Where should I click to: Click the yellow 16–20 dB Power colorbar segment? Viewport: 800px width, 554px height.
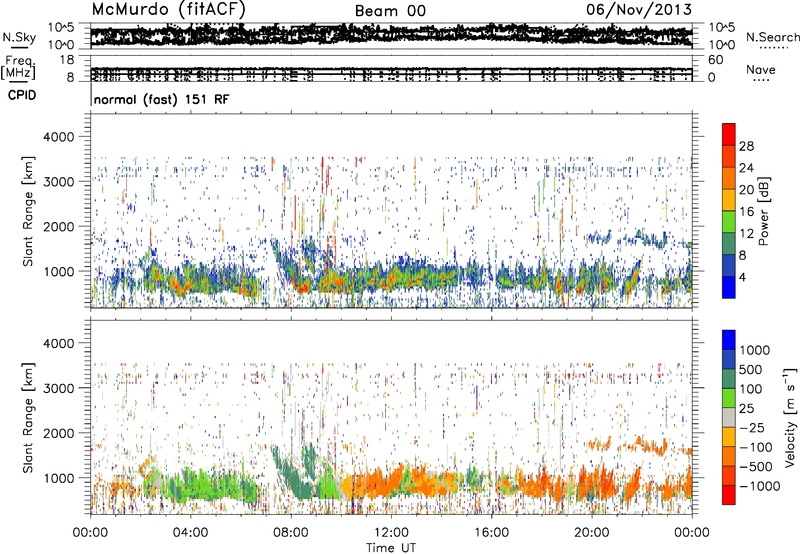(x=729, y=199)
